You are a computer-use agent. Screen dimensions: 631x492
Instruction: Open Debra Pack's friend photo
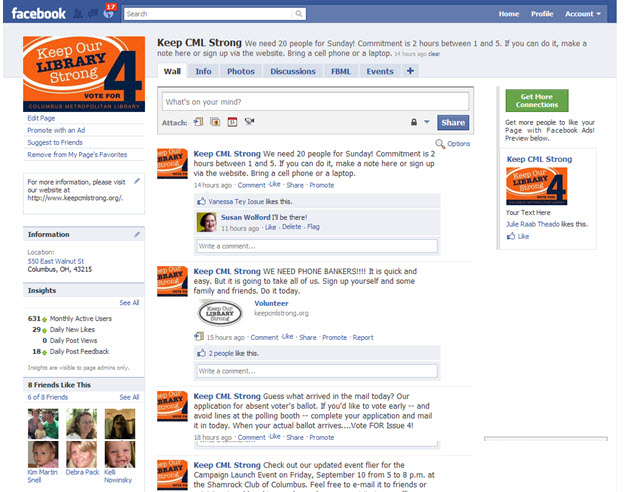(82, 454)
